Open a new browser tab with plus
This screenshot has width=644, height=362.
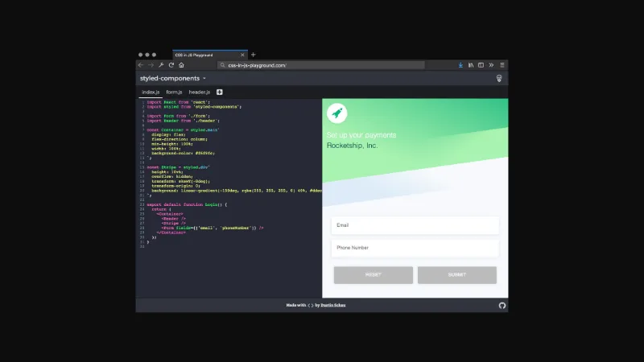(x=254, y=55)
